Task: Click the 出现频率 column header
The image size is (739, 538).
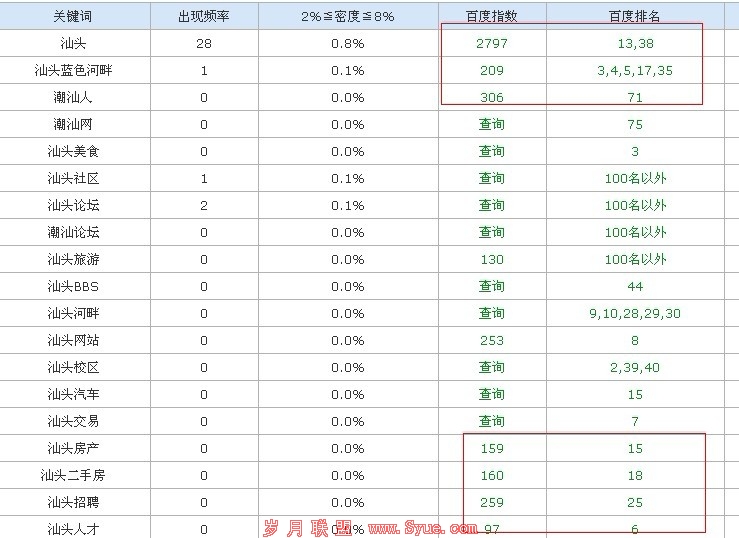Action: click(204, 17)
